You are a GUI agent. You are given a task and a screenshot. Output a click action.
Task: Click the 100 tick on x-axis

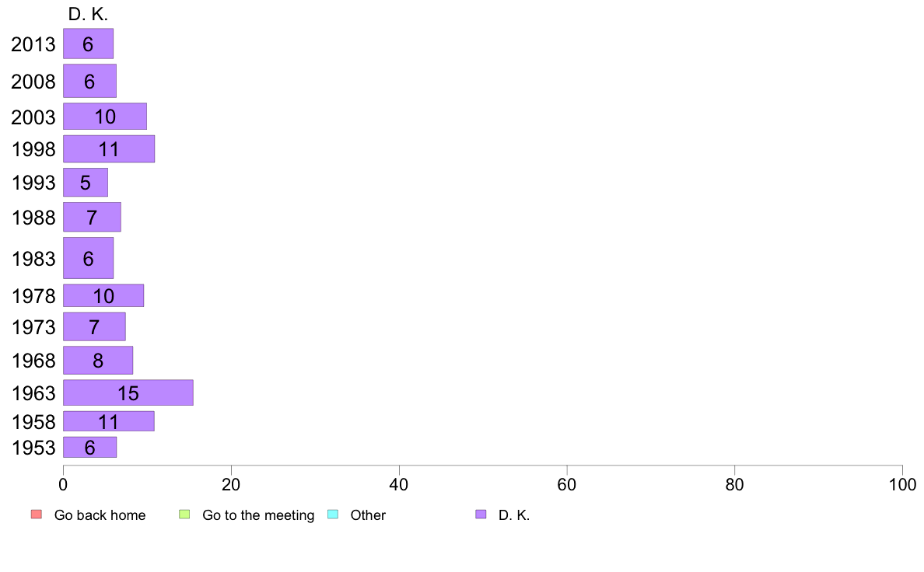click(902, 485)
